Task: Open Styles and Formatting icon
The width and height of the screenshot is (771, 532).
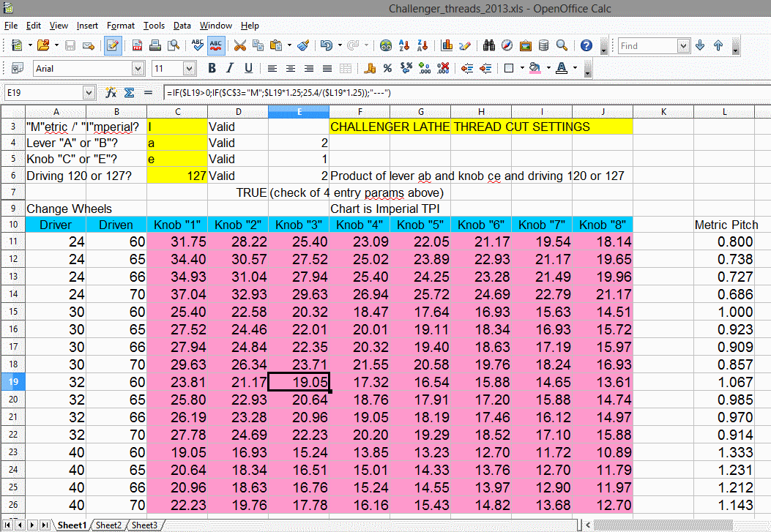Action: pos(18,68)
